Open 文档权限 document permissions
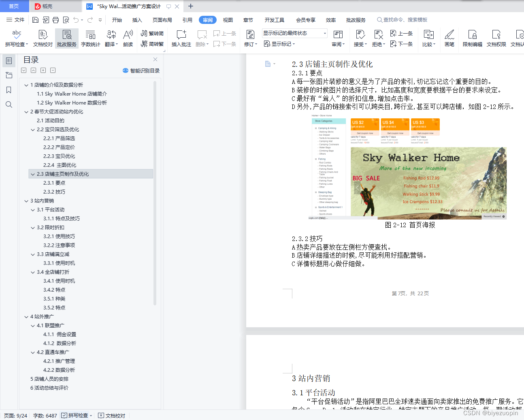 click(496, 39)
